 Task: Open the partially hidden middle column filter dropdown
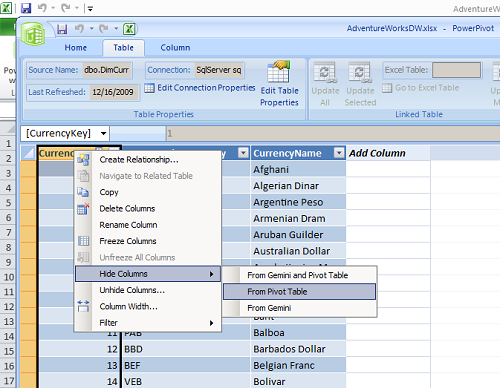coord(243,153)
